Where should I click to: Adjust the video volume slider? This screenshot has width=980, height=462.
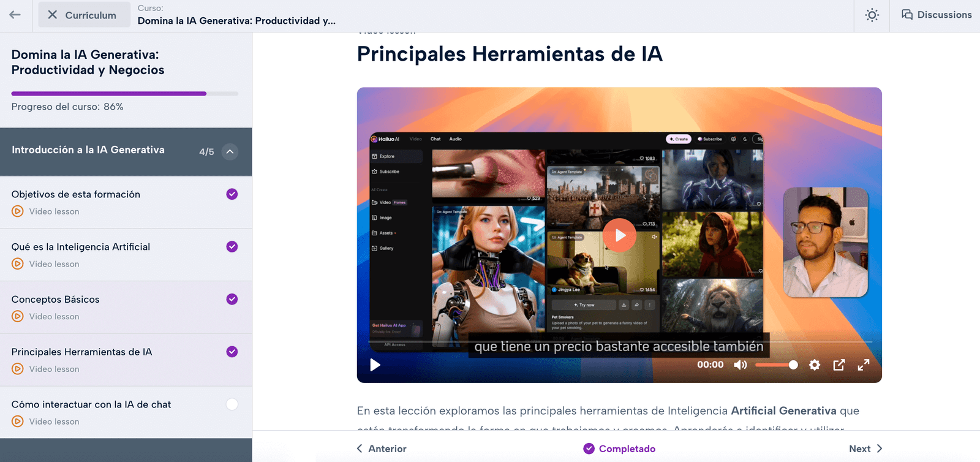[x=776, y=365]
